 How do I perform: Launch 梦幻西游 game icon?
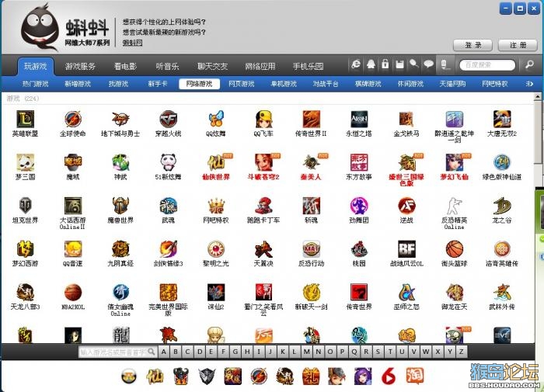[25, 249]
